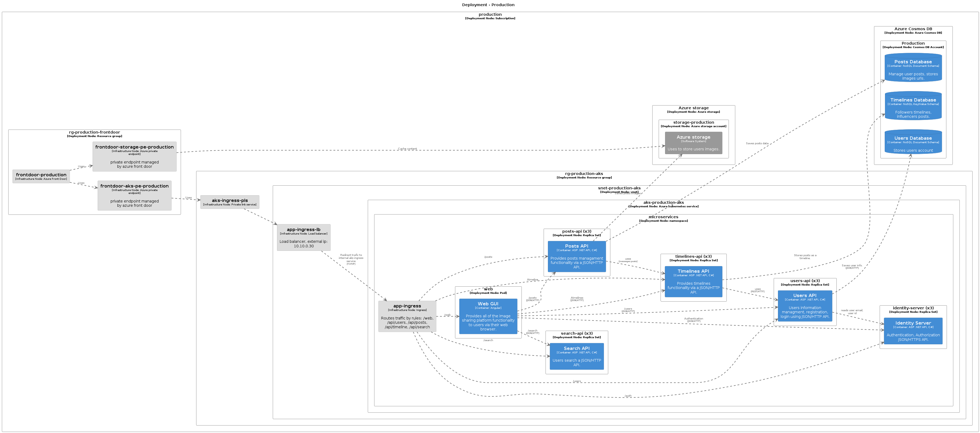Click the 'search-api (x3)' replica set label

(577, 333)
